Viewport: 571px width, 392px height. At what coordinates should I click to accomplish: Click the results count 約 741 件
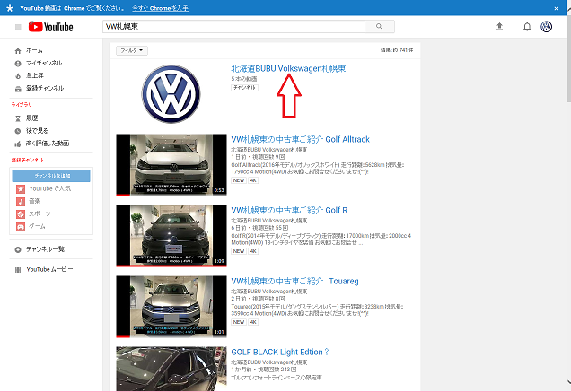(397, 50)
